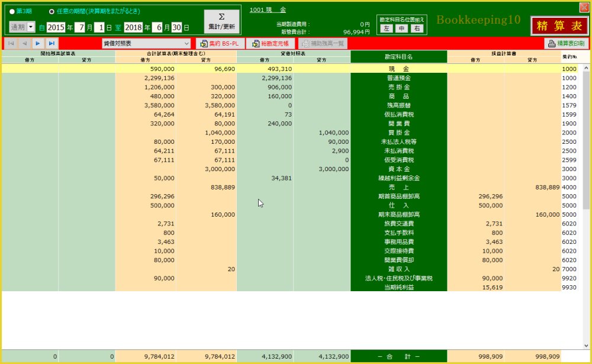The image size is (592, 364).
Task: Jump to last record arrow
Action: click(x=52, y=43)
